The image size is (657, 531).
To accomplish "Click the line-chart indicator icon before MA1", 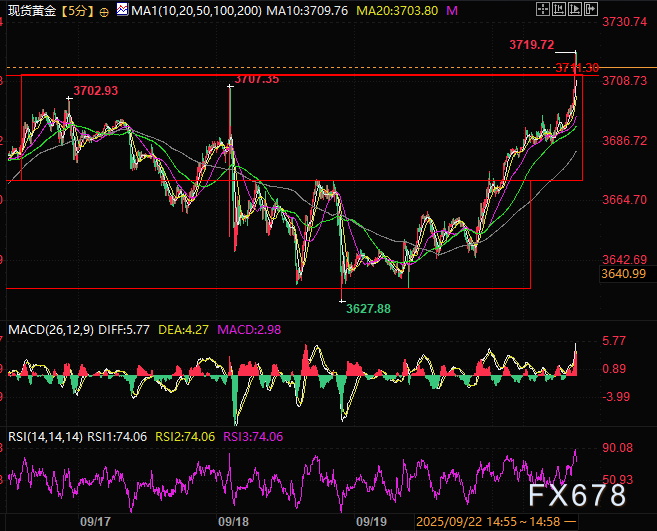I will coord(122,10).
